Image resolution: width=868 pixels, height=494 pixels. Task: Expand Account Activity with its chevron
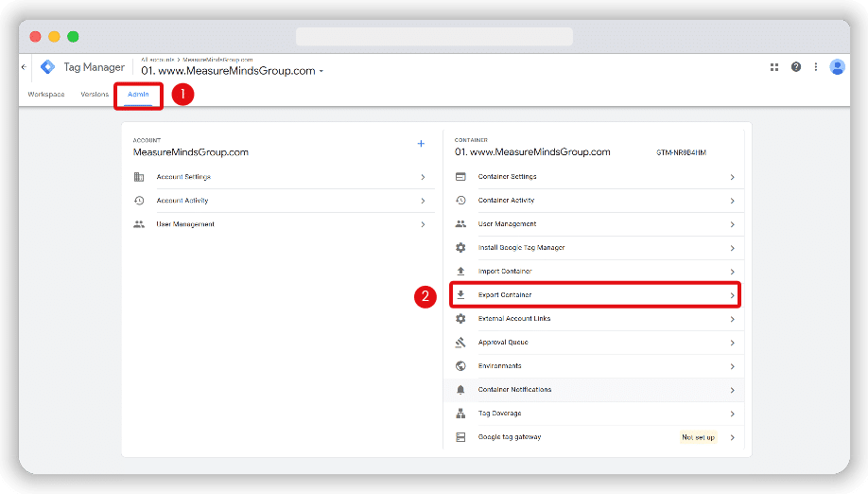pyautogui.click(x=423, y=201)
